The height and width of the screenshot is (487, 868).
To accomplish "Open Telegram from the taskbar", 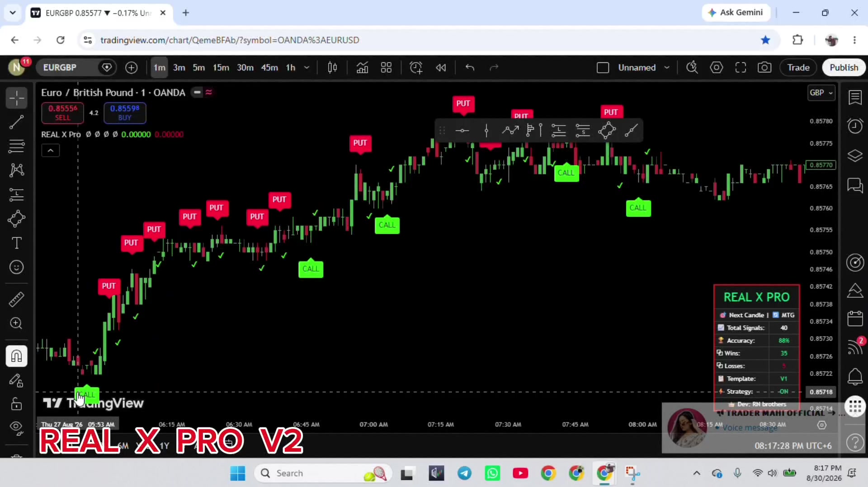I will (464, 473).
